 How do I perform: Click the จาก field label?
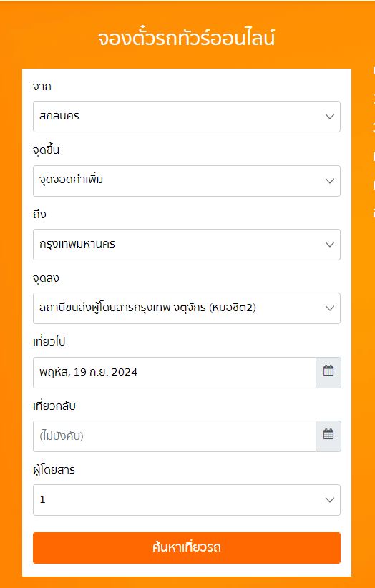pyautogui.click(x=42, y=87)
